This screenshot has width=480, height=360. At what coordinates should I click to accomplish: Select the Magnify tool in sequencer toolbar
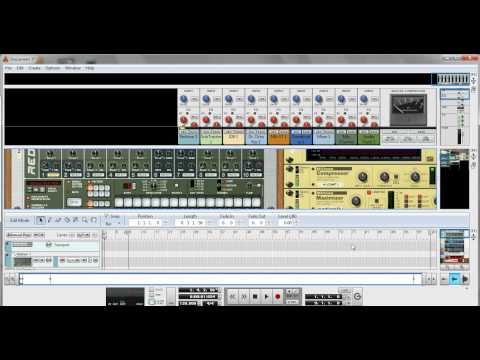[x=85, y=220]
